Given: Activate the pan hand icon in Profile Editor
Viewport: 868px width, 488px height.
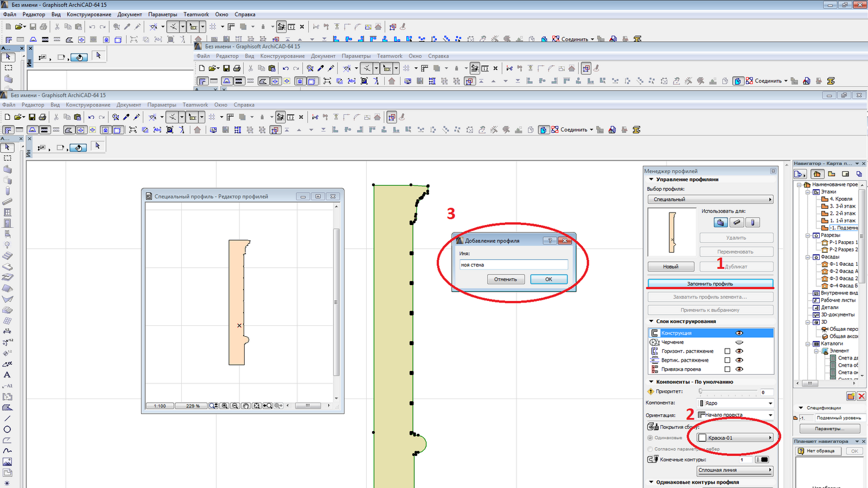Looking at the screenshot, I should pyautogui.click(x=246, y=406).
